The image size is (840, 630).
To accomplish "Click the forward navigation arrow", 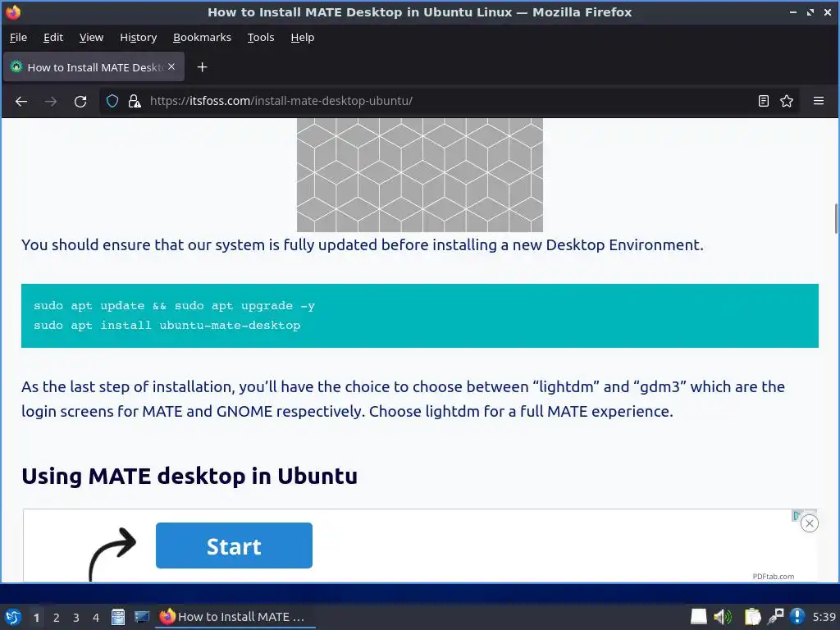I will pyautogui.click(x=51, y=101).
